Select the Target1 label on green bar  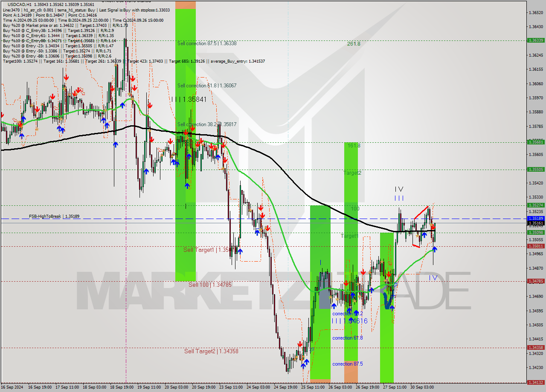point(349,236)
